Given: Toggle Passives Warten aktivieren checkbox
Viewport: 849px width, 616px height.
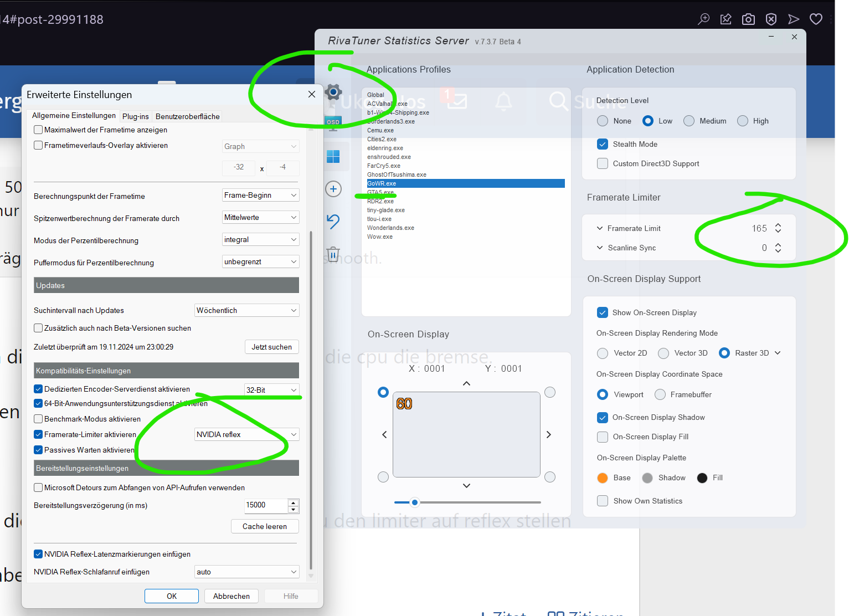Looking at the screenshot, I should [38, 450].
